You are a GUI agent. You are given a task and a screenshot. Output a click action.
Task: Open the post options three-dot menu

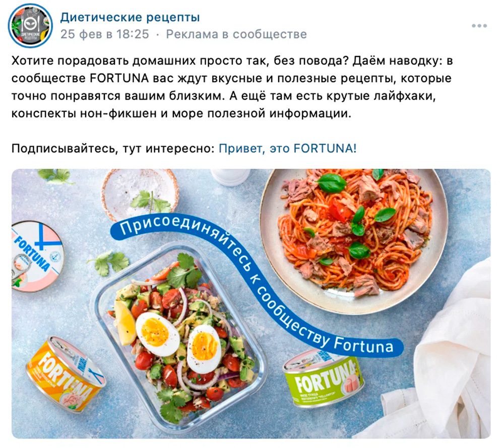point(479,26)
